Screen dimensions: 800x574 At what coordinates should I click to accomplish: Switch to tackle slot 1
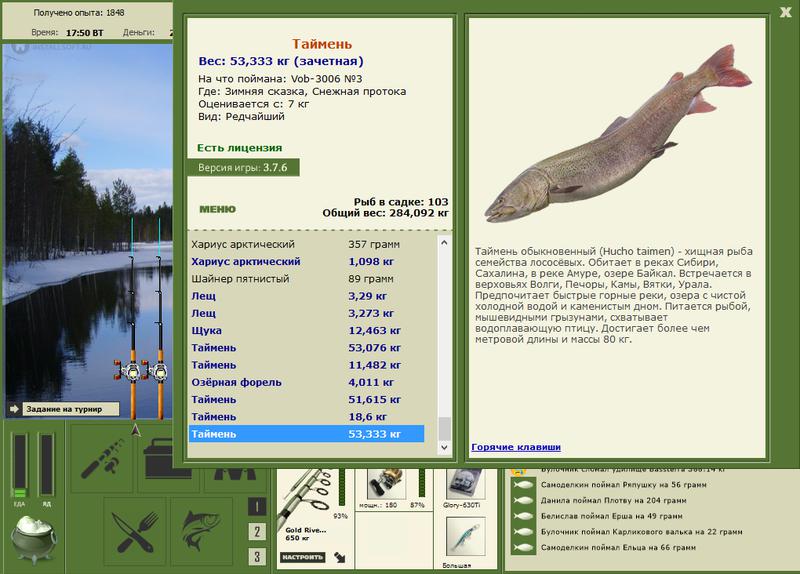click(x=257, y=506)
